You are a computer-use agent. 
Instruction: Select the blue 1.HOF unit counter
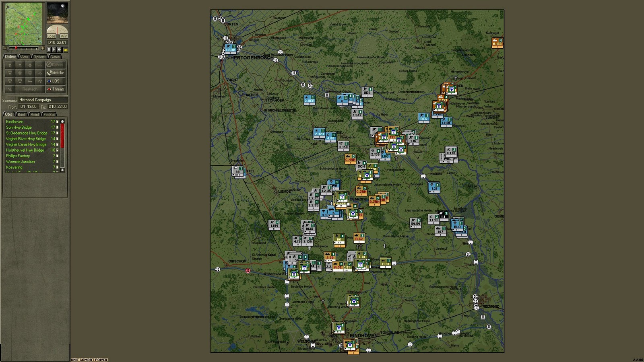[446, 121]
